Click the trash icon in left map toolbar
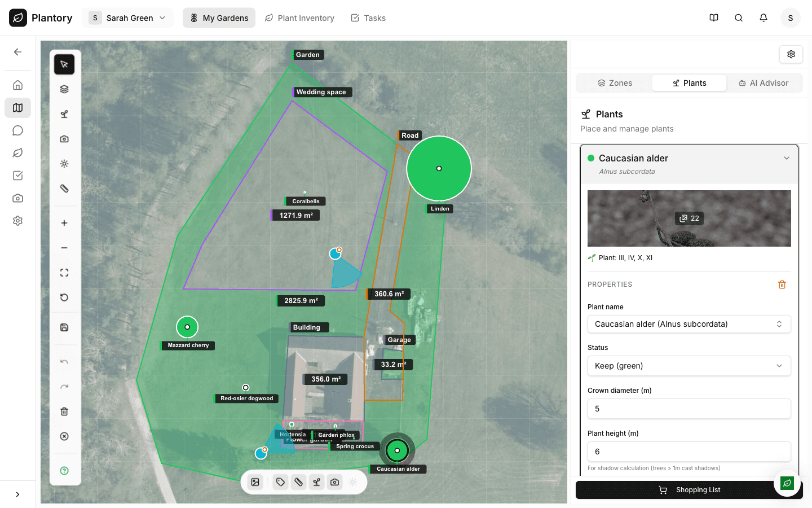 (x=64, y=411)
